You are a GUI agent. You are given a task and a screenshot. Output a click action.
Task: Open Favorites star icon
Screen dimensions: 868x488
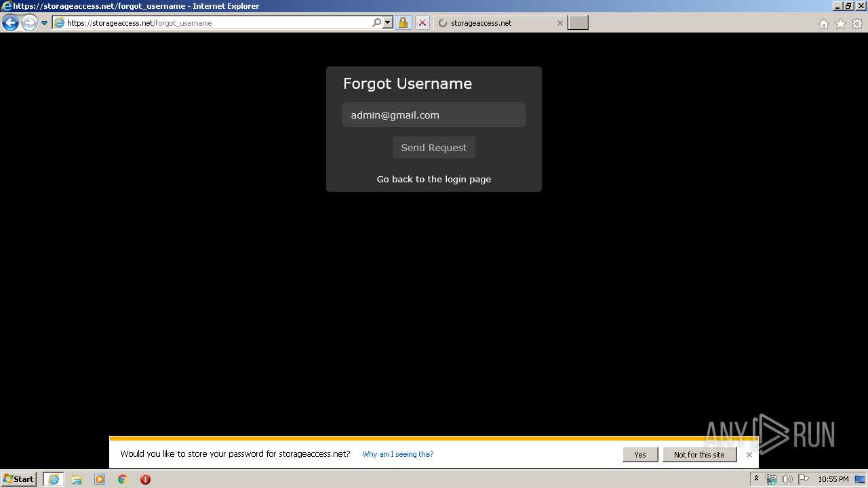pos(840,24)
